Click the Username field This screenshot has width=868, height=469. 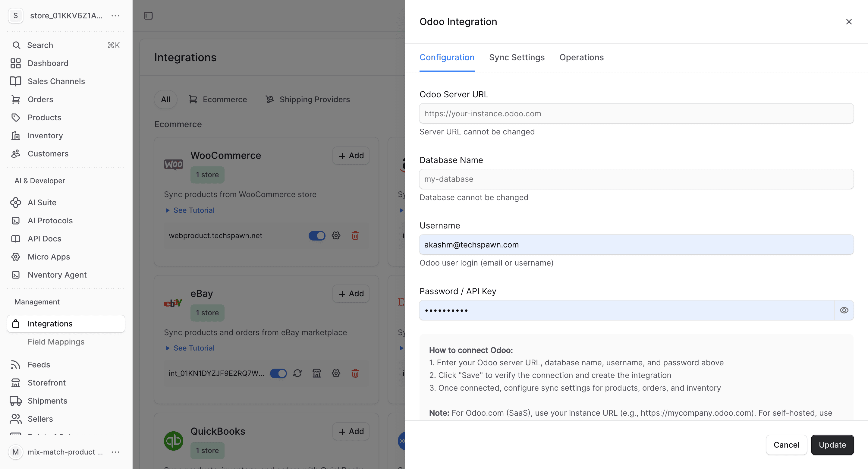(636, 245)
